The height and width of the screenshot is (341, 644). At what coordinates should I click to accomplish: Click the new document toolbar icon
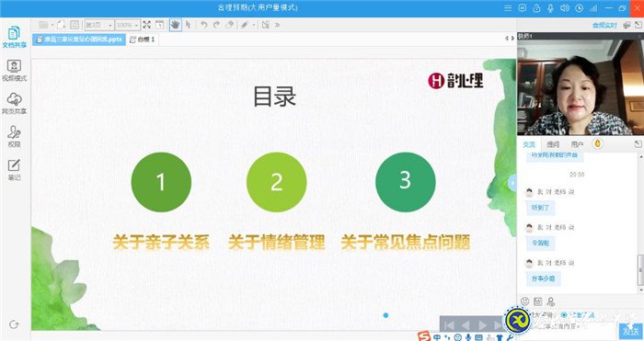(62, 25)
